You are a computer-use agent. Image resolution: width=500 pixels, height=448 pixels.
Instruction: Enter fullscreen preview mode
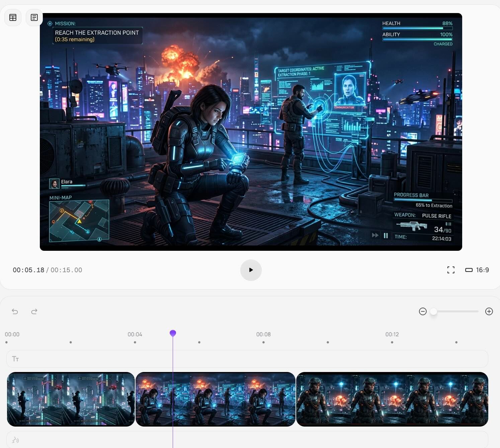(x=451, y=270)
